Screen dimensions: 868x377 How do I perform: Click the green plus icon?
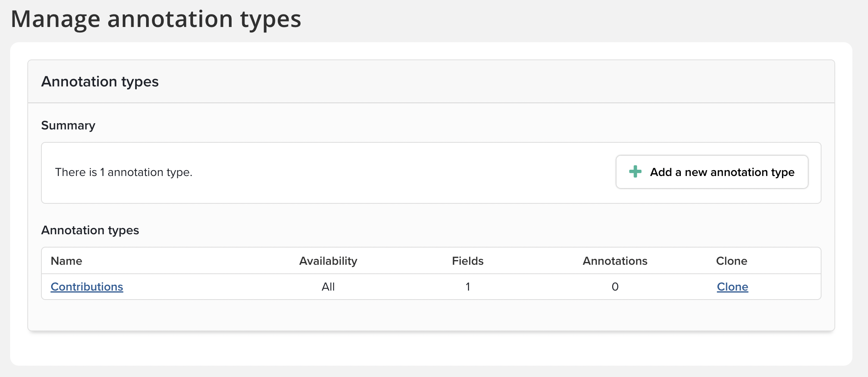[635, 172]
